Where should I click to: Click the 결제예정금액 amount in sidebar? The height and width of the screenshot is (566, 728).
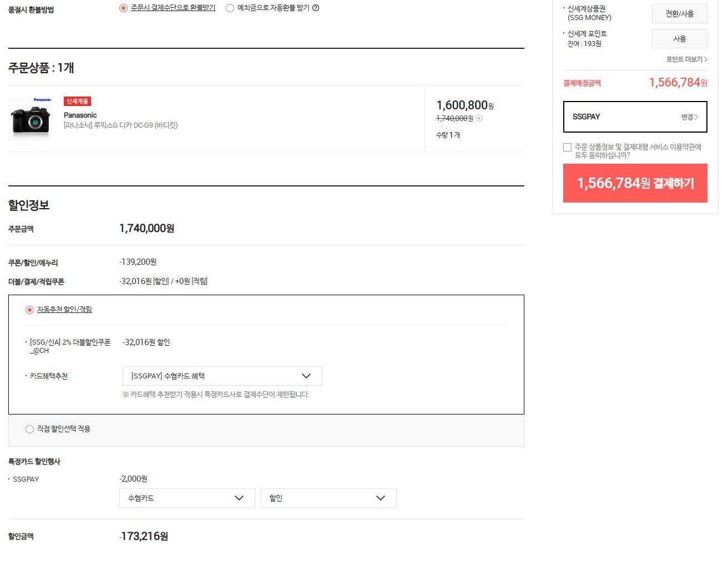point(678,83)
